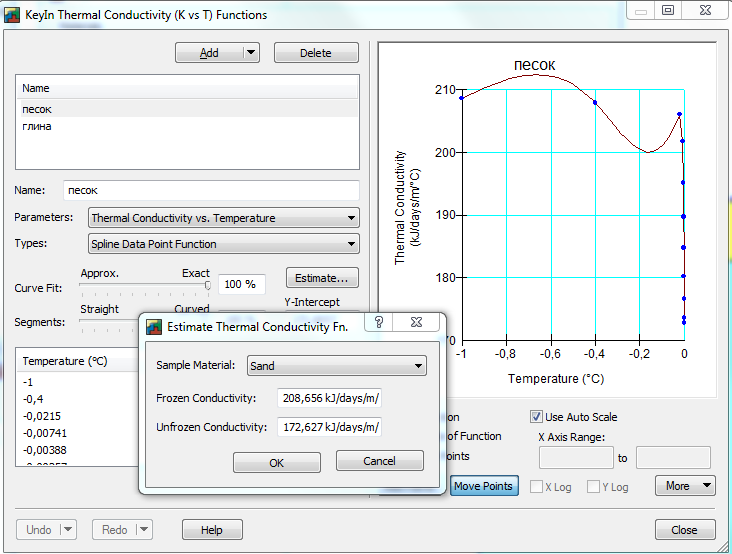Open the Parameters dropdown
This screenshot has height=554, width=732.
click(x=224, y=218)
